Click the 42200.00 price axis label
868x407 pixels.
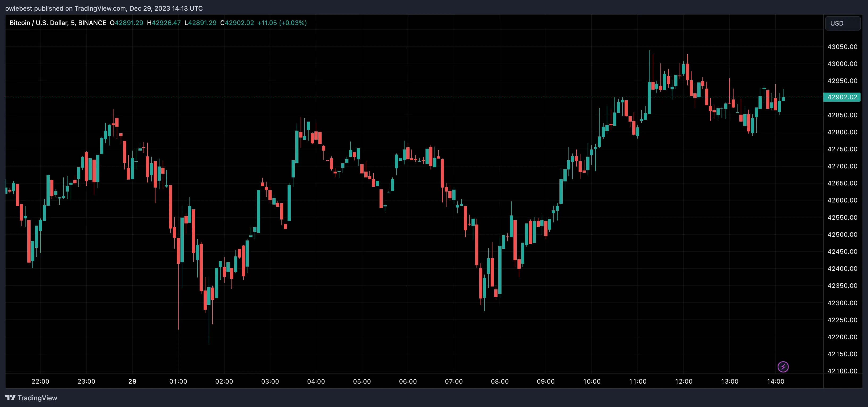click(x=842, y=337)
